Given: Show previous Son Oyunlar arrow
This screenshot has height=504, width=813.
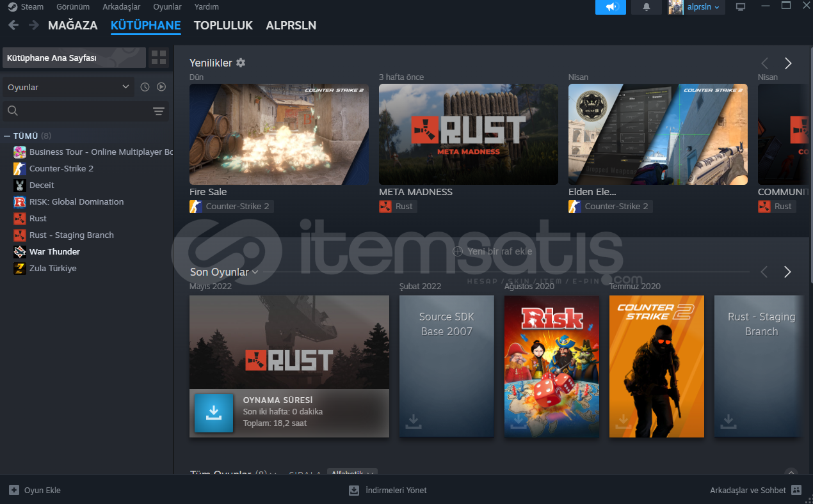Looking at the screenshot, I should coord(764,272).
